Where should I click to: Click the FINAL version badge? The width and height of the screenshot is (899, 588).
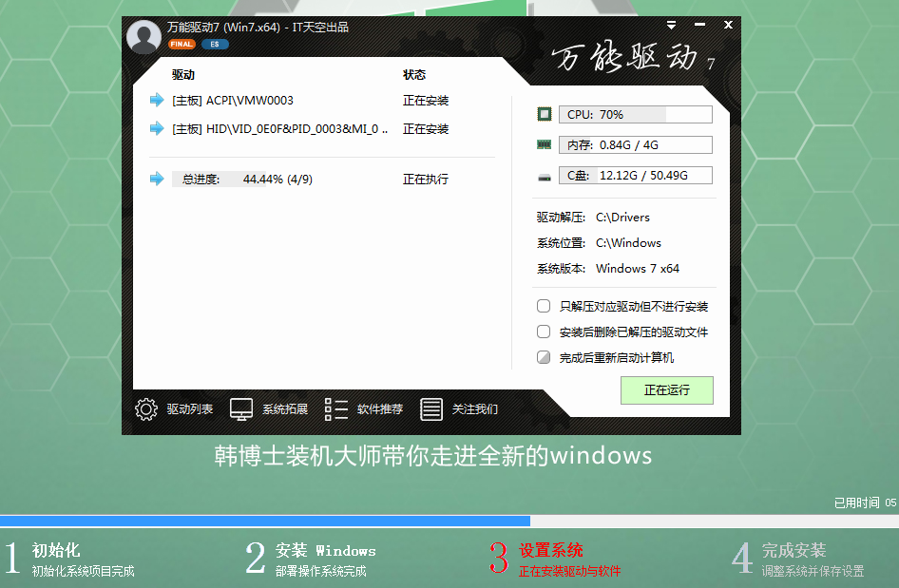pyautogui.click(x=181, y=44)
